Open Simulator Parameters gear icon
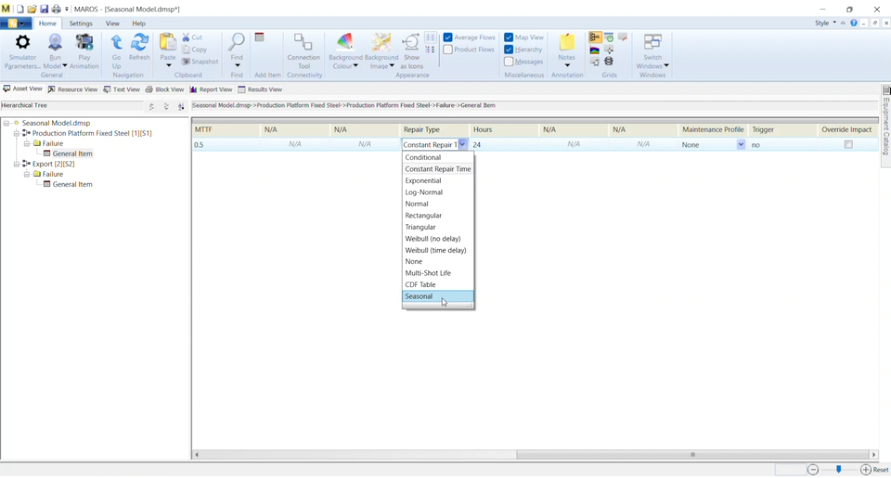This screenshot has height=478, width=891. point(22,43)
